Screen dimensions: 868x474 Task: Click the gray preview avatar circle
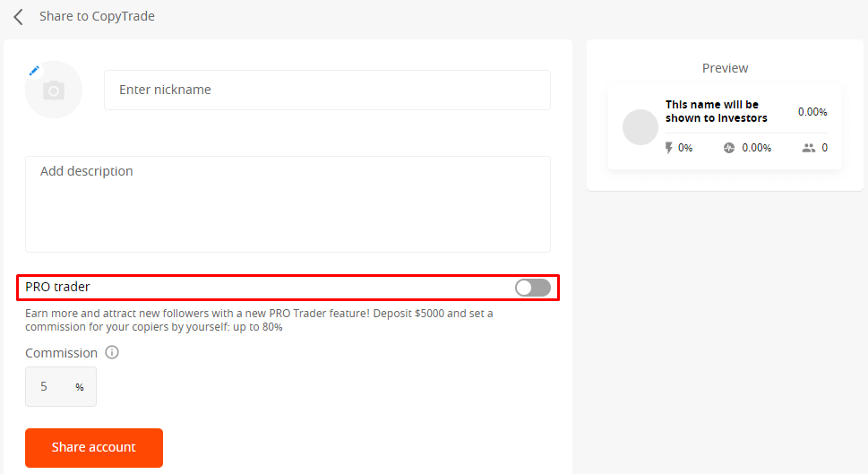pyautogui.click(x=640, y=127)
